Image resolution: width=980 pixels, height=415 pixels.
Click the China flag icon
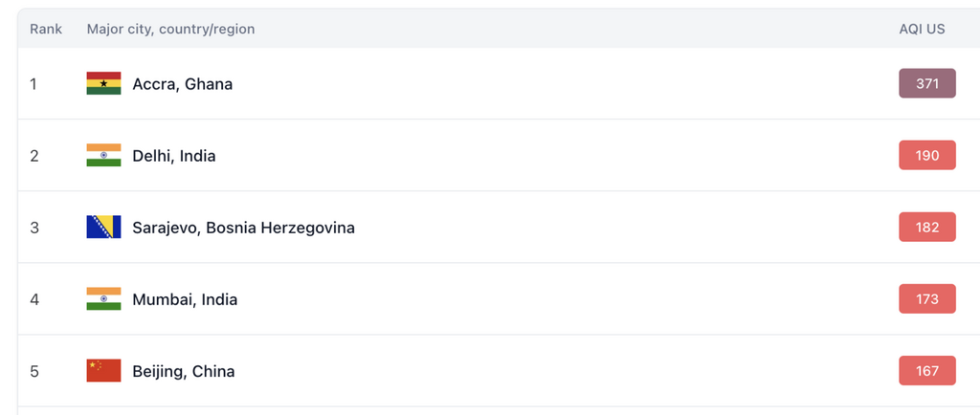(103, 371)
